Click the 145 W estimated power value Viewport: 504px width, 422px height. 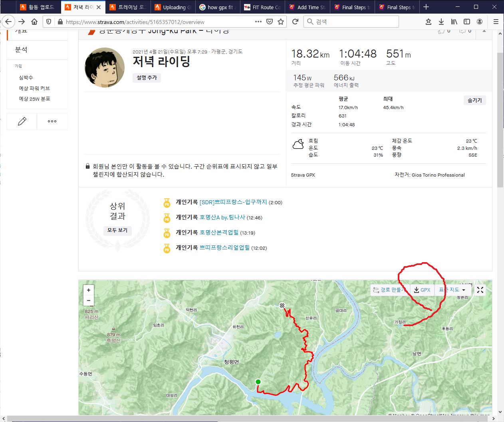302,78
